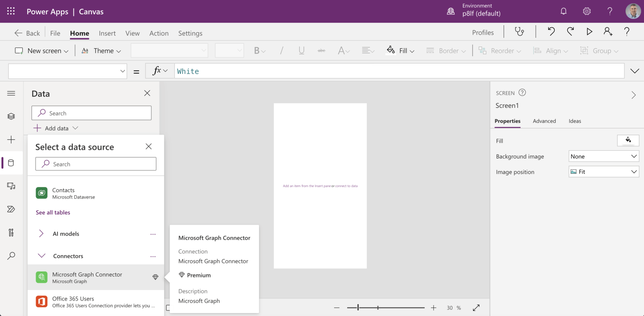
Task: Click the Select a data source search field
Action: (96, 164)
